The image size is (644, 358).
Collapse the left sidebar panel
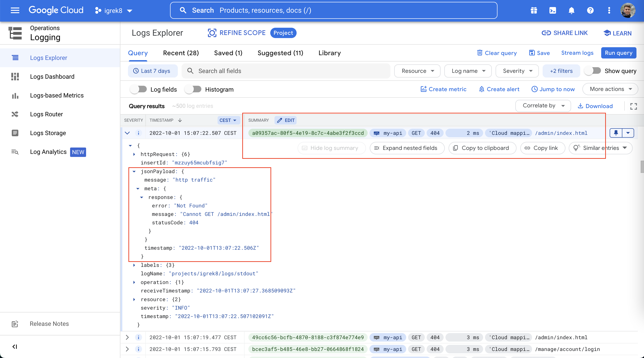(x=15, y=346)
